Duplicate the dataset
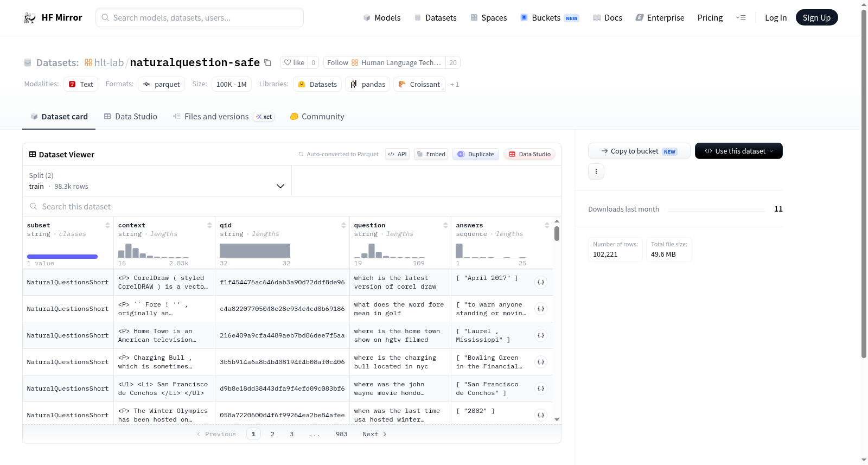Image resolution: width=868 pixels, height=465 pixels. 476,154
